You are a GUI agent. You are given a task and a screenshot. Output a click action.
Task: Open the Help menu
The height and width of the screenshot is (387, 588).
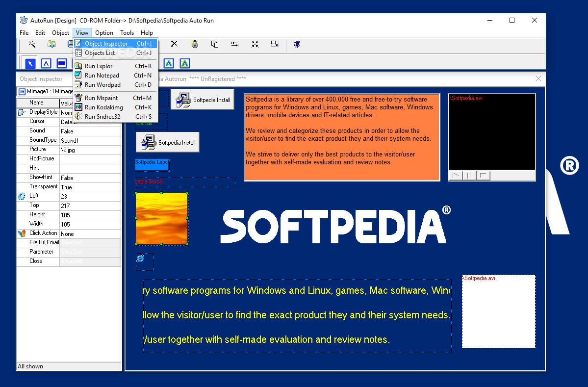(x=147, y=33)
